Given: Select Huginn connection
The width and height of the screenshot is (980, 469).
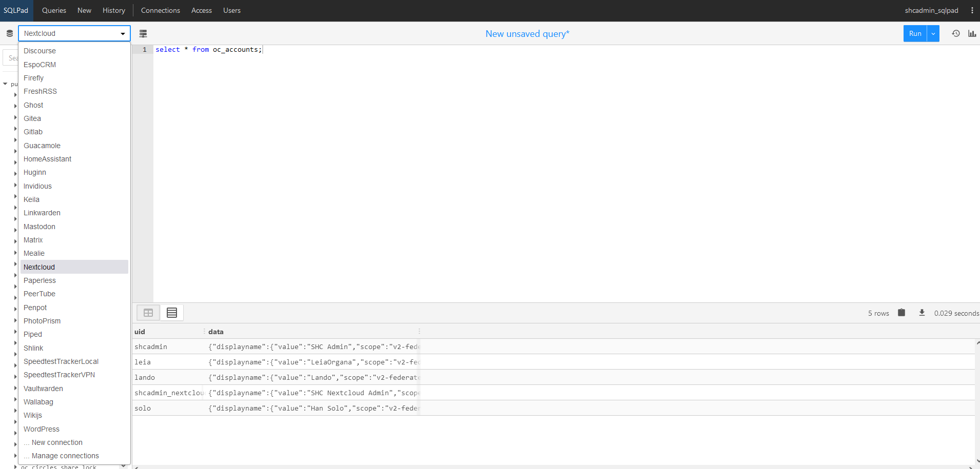Looking at the screenshot, I should click(x=74, y=172).
